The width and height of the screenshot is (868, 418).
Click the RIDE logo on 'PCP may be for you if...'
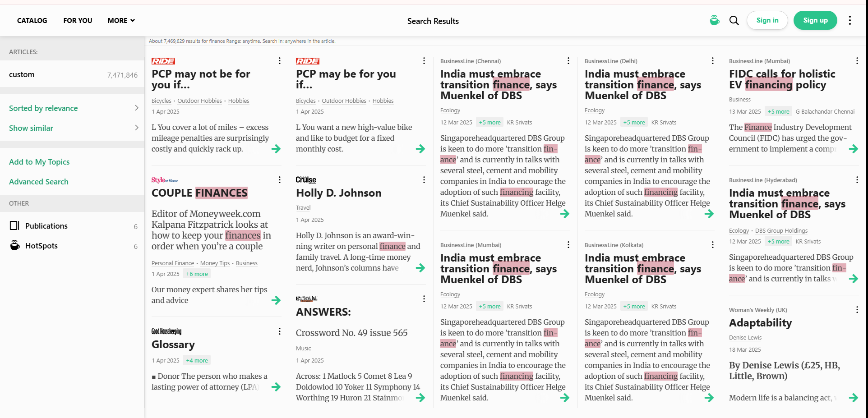(x=307, y=61)
